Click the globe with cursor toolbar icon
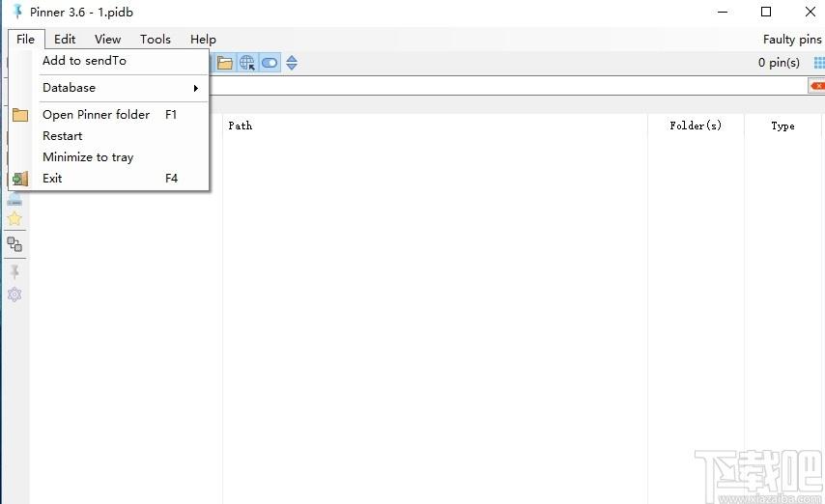The width and height of the screenshot is (825, 504). coord(247,63)
